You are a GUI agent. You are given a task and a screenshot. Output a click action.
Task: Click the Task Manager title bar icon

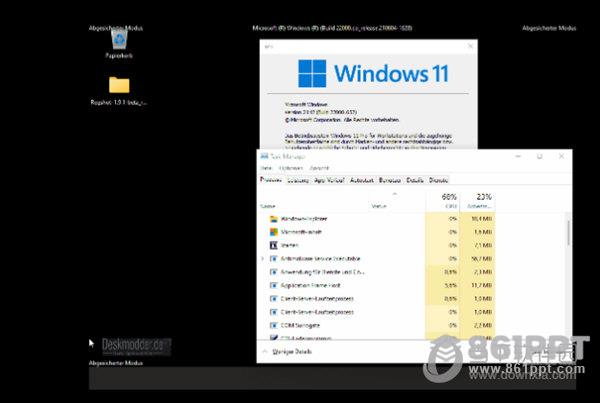264,156
